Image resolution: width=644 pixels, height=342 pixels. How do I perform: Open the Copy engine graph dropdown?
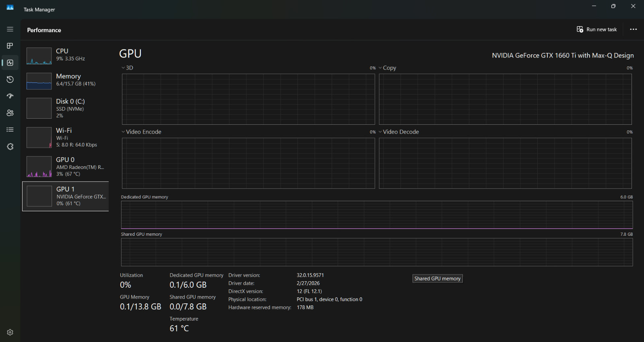tap(387, 68)
